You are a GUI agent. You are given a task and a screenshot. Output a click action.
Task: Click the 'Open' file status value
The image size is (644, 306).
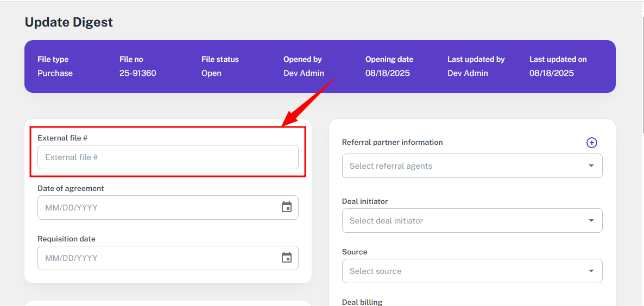click(x=211, y=73)
